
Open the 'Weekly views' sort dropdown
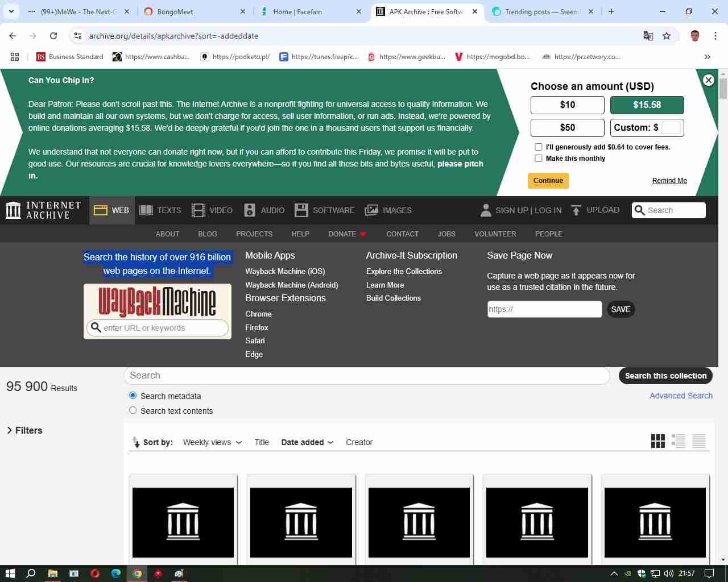(x=212, y=442)
